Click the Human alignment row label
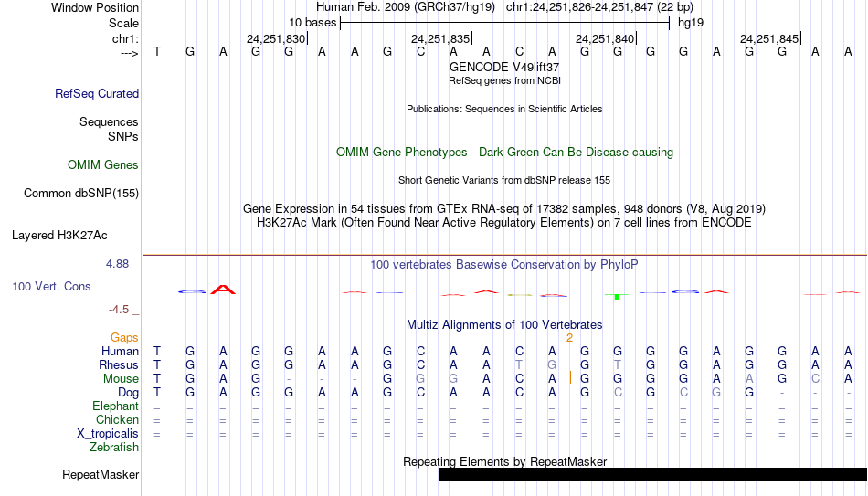 click(x=120, y=352)
